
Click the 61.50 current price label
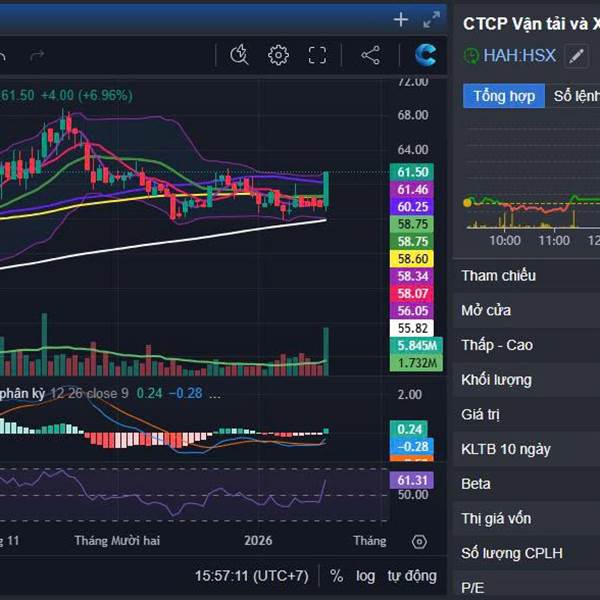pos(412,172)
